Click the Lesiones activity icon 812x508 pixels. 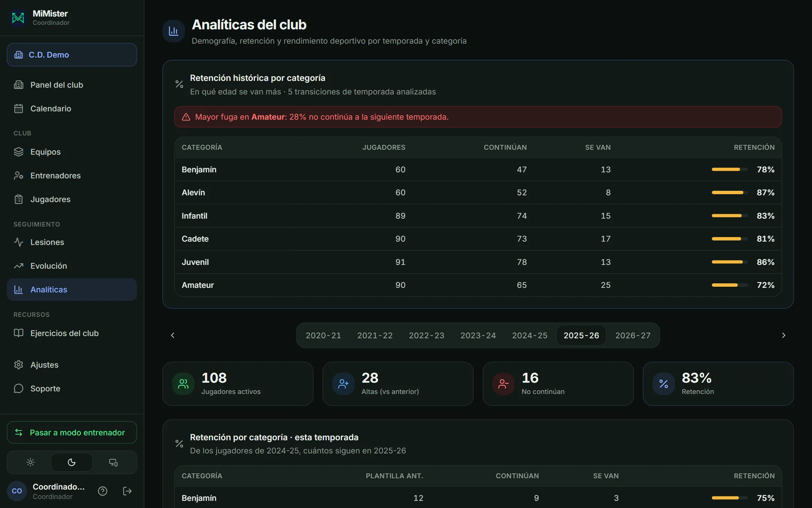tap(18, 242)
